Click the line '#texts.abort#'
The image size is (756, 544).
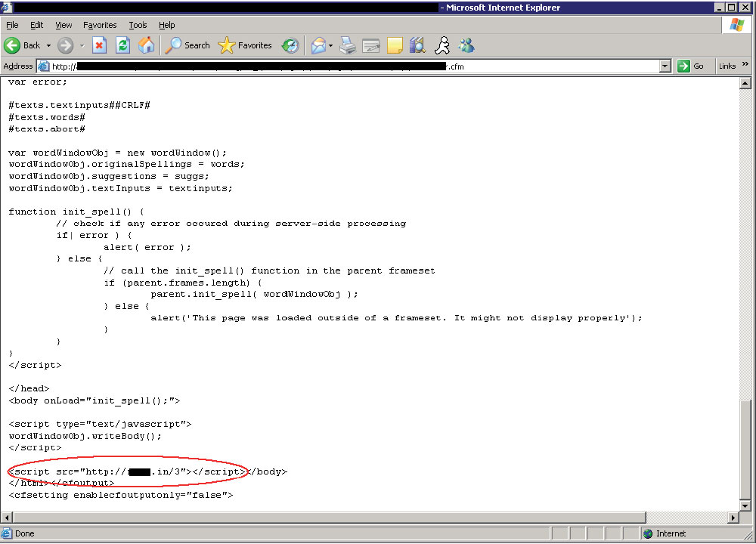(47, 129)
